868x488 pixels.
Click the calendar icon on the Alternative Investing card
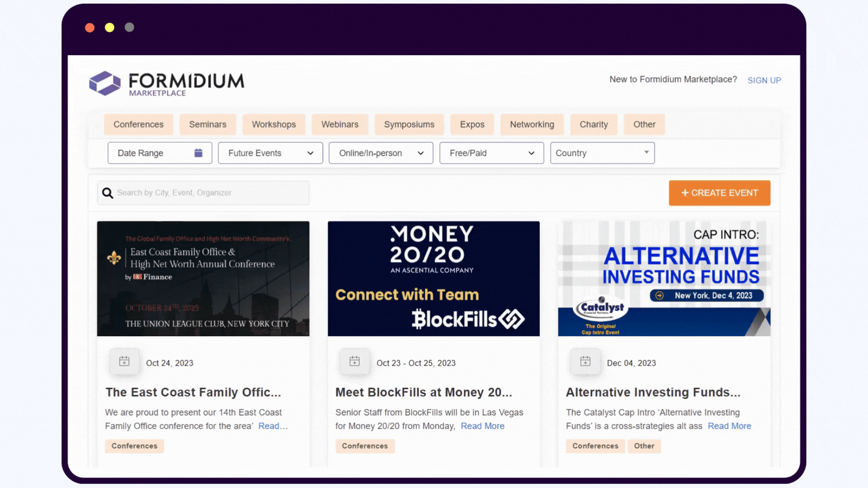coord(585,361)
